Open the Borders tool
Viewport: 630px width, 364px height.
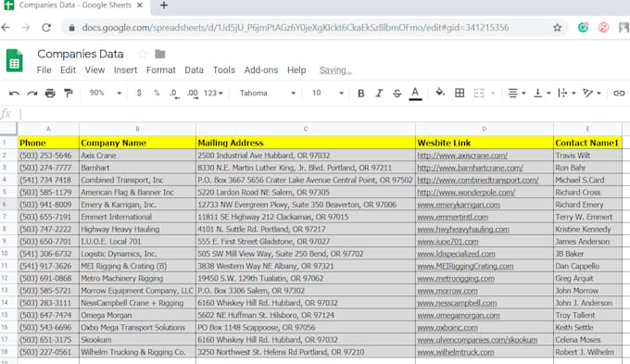coord(460,94)
